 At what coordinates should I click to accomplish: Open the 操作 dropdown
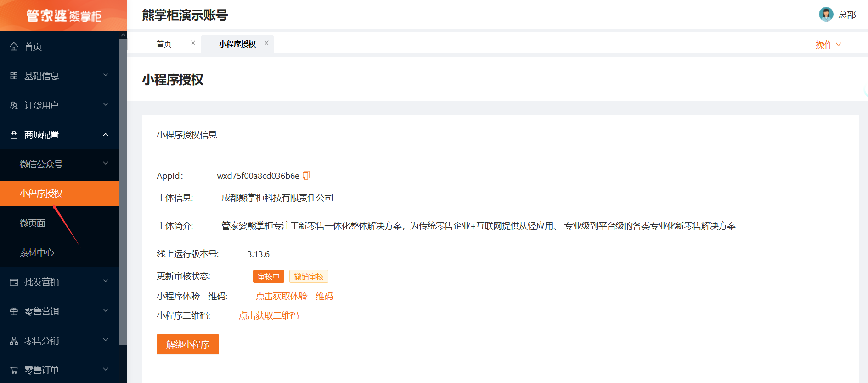pyautogui.click(x=828, y=45)
